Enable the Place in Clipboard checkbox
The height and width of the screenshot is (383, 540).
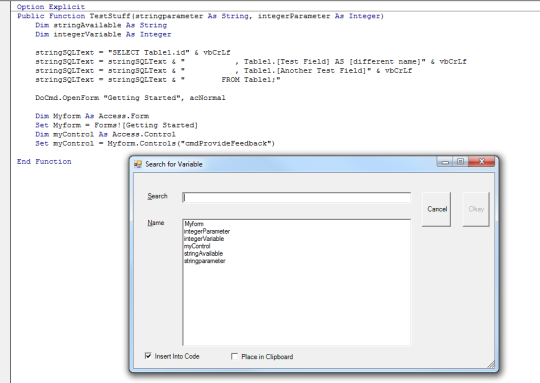pos(234,356)
